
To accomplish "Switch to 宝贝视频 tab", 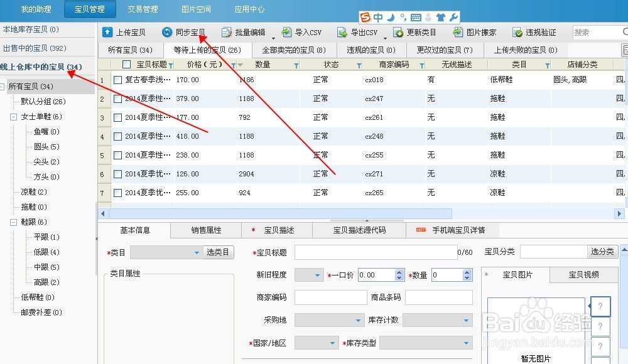I will click(583, 275).
